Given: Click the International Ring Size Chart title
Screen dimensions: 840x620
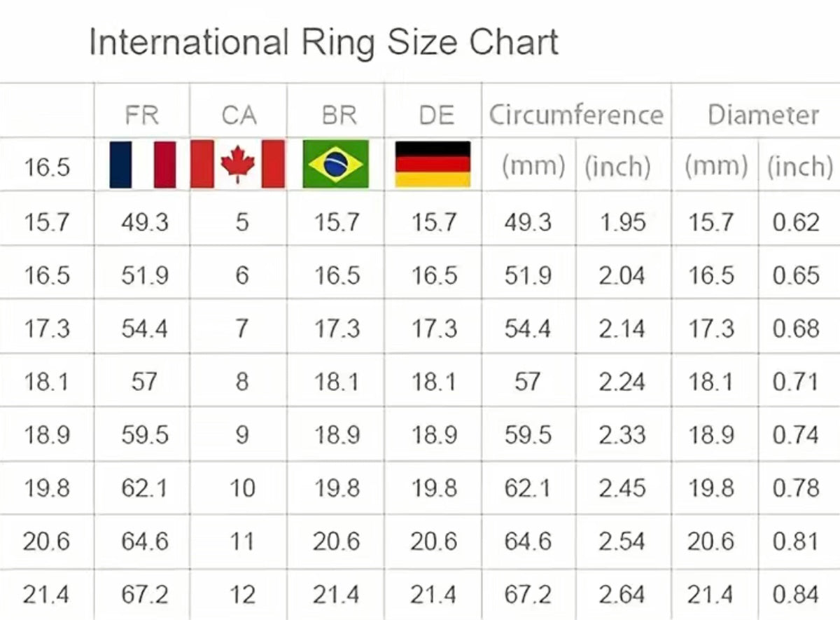Looking at the screenshot, I should coord(323,43).
